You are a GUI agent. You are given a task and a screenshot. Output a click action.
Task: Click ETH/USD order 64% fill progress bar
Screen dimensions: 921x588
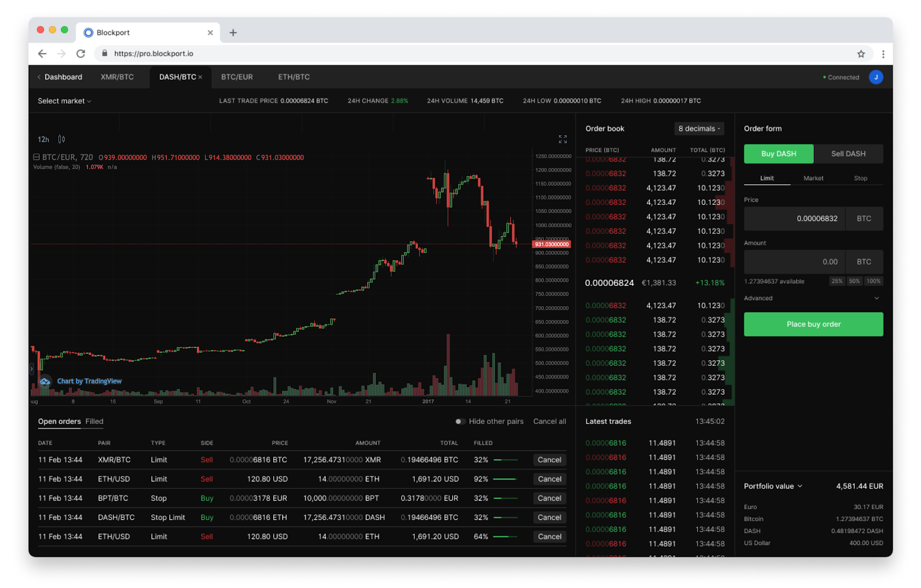[x=505, y=537]
